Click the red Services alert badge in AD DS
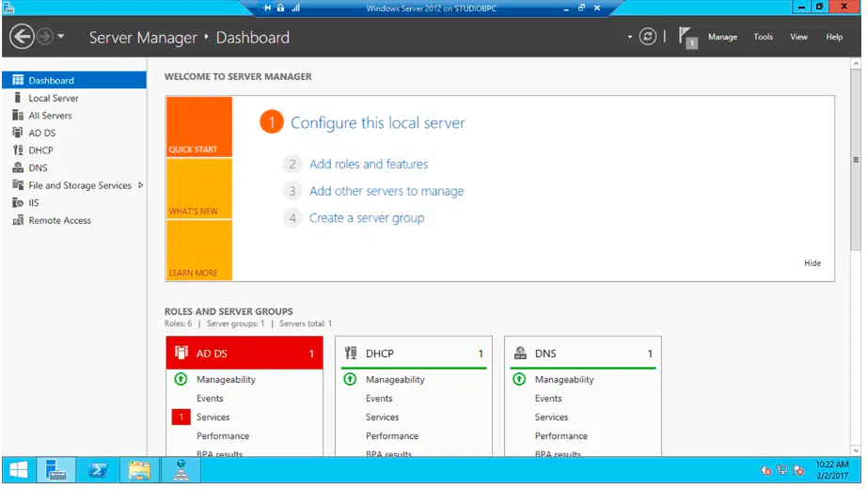 (x=181, y=417)
